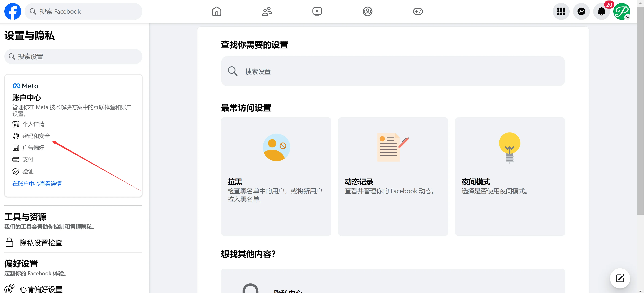Click the Meta logo in account card

[x=25, y=86]
